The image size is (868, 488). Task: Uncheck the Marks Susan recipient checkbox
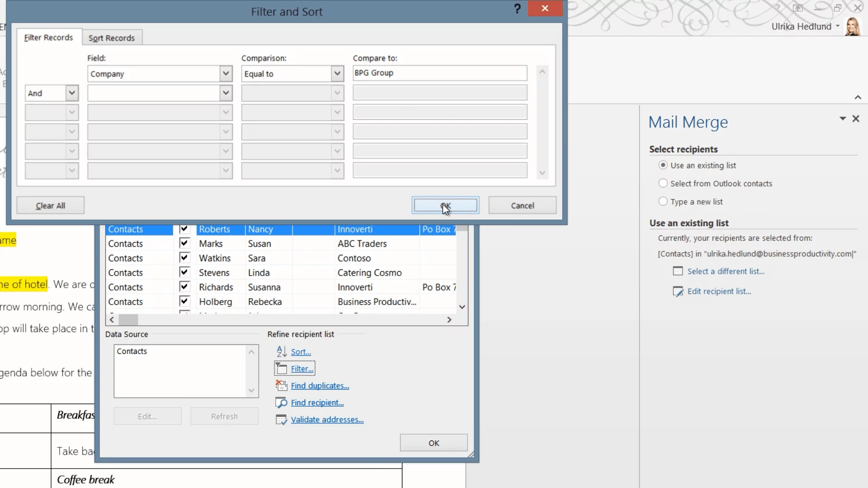click(184, 243)
